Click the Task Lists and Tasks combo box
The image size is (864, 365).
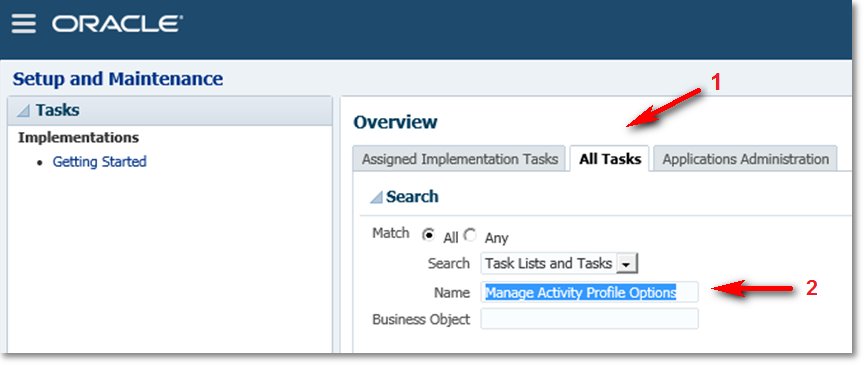[x=559, y=264]
